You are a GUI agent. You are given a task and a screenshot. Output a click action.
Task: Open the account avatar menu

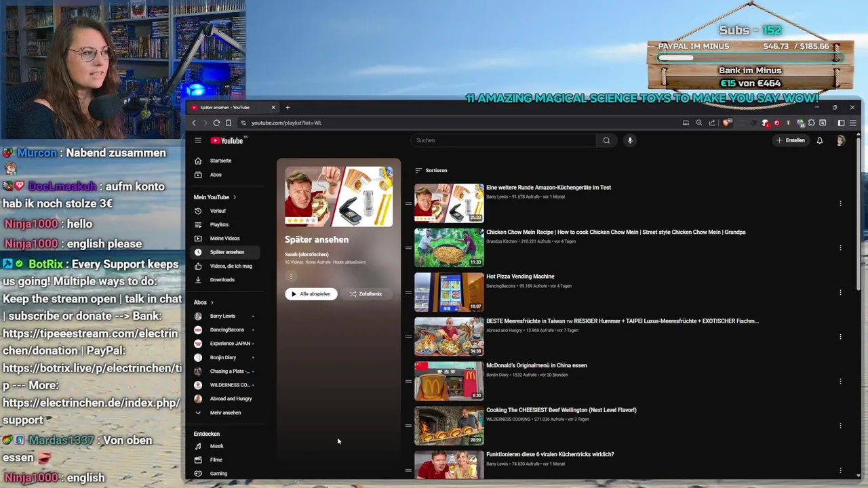[x=841, y=140]
